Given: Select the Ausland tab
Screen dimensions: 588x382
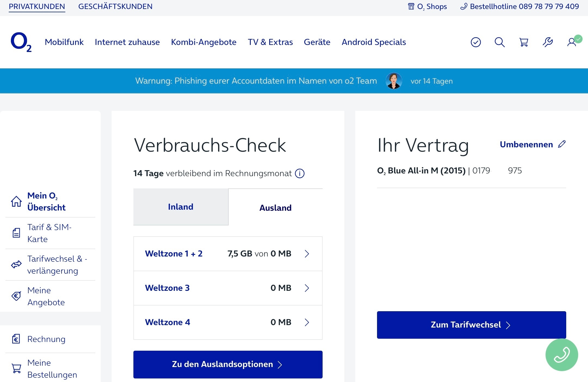Looking at the screenshot, I should click(275, 208).
